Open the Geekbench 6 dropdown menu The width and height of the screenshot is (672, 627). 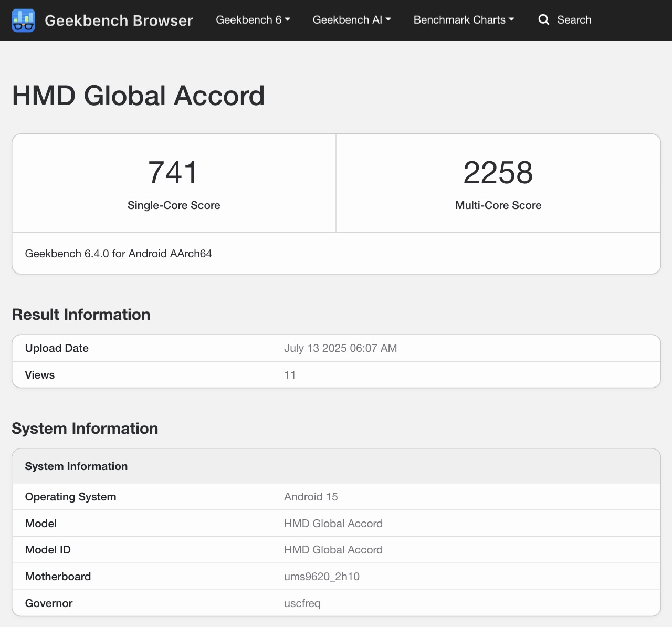tap(253, 20)
